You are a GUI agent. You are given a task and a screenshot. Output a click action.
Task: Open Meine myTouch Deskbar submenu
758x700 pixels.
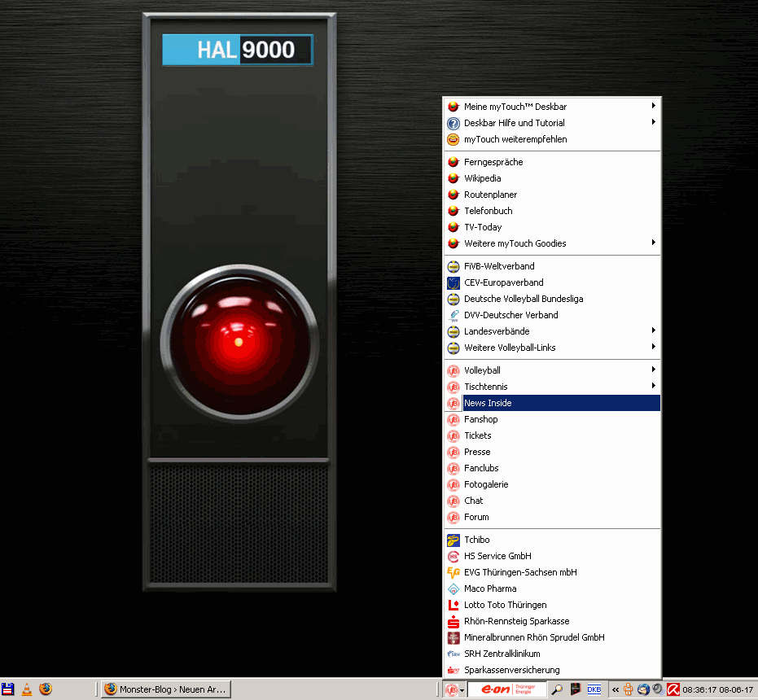(x=552, y=107)
